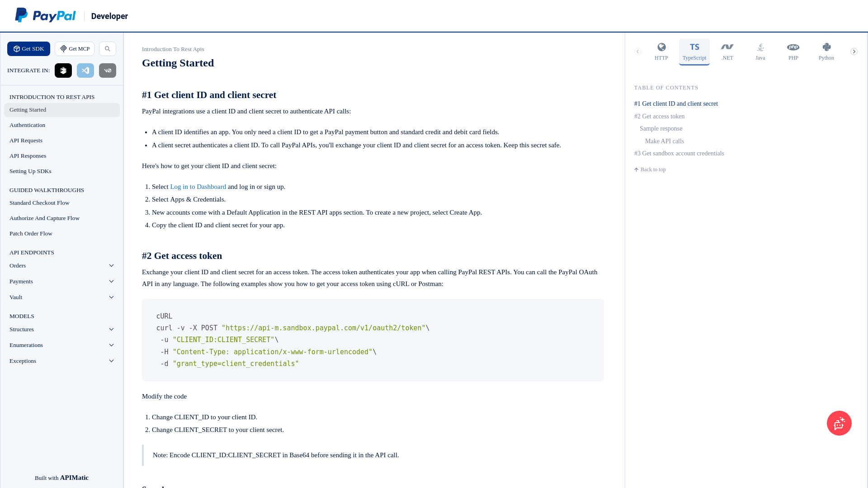Click Introduction To Rest Apis breadcrumb
This screenshot has height=488, width=868.
[x=173, y=49]
